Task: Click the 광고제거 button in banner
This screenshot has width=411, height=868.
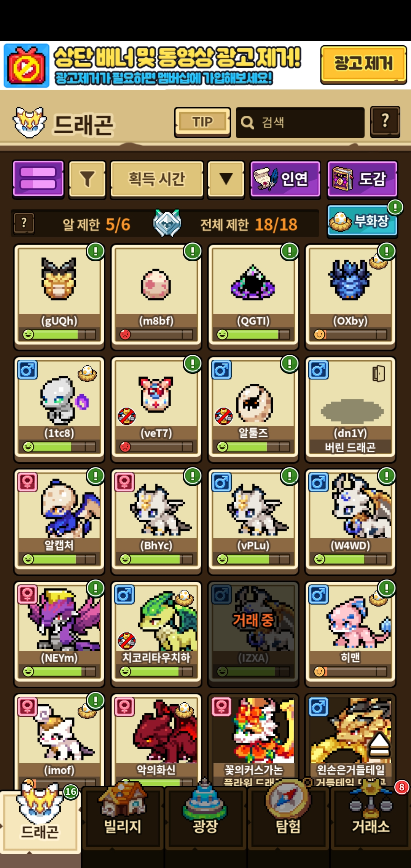Action: [363, 64]
